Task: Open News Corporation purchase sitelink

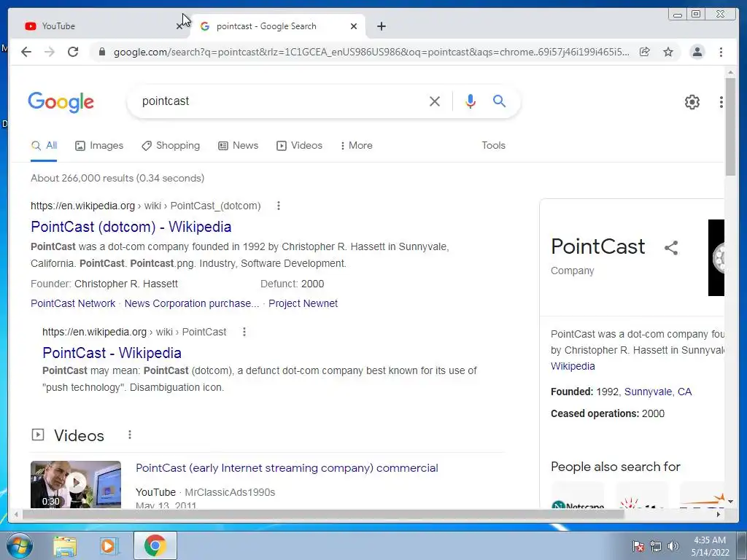Action: tap(192, 303)
